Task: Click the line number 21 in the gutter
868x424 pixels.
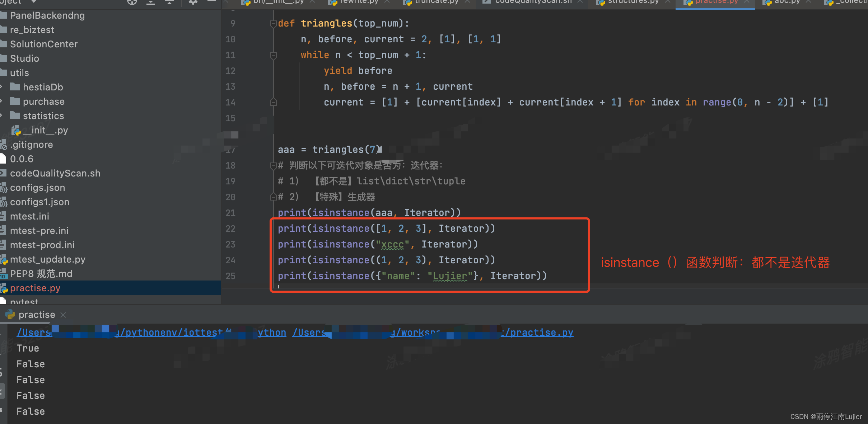Action: pyautogui.click(x=230, y=213)
